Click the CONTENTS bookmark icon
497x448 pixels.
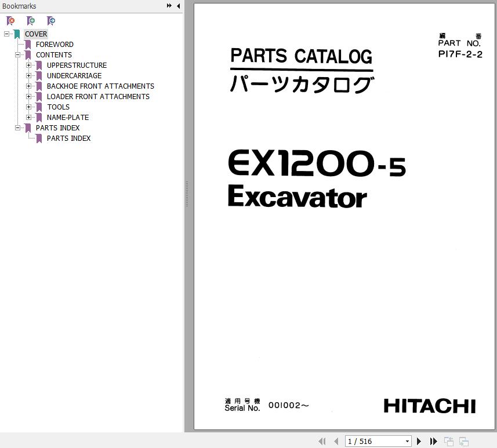click(x=28, y=55)
